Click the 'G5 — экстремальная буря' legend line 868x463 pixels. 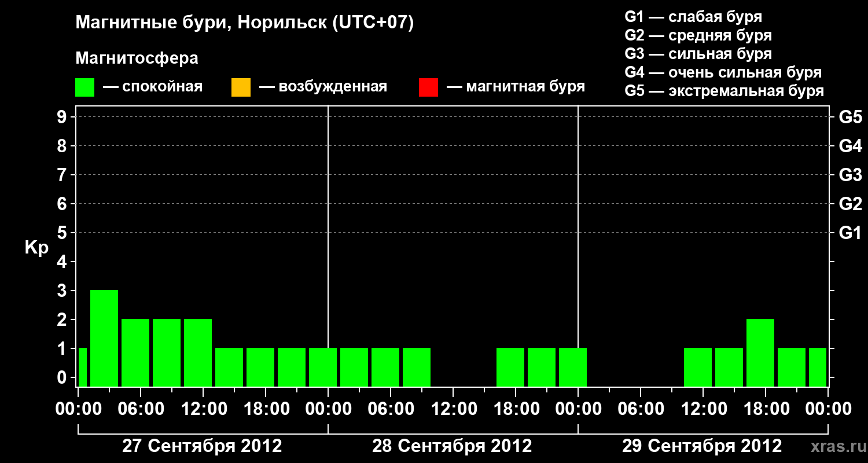point(724,91)
